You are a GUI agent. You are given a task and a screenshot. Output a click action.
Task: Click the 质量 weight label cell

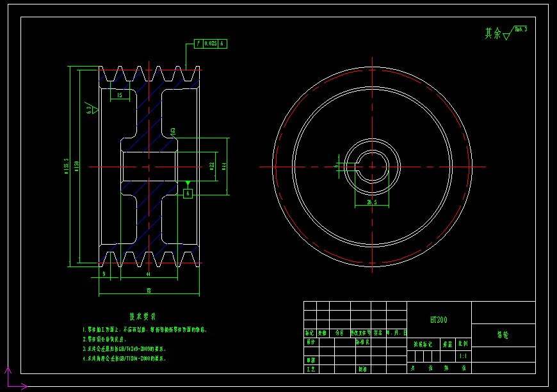[448, 344]
